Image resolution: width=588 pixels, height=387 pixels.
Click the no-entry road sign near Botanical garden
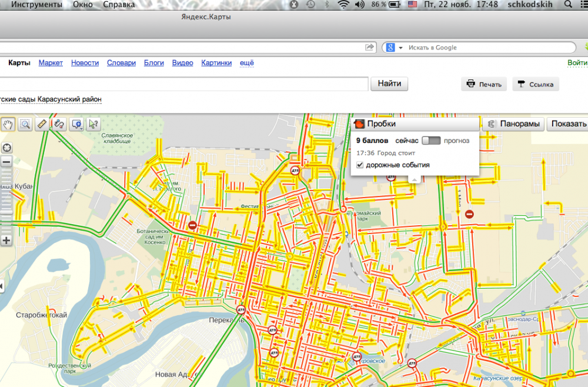point(192,225)
